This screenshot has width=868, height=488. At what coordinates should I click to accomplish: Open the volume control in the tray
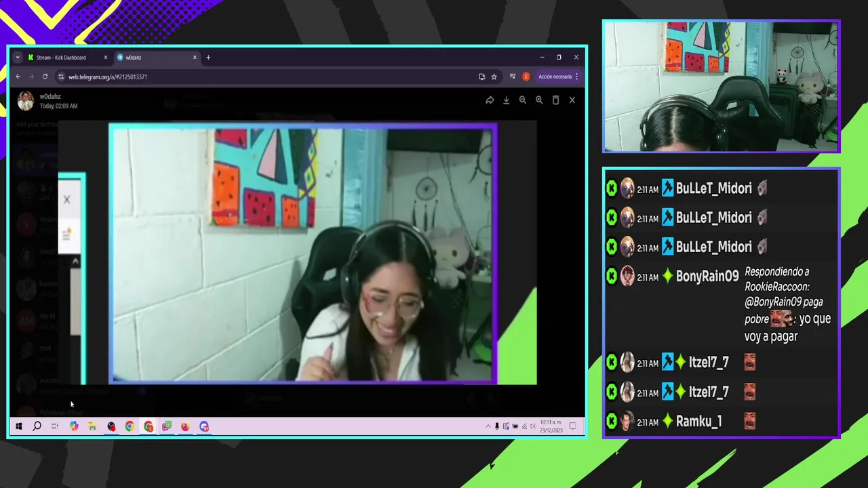[532, 426]
